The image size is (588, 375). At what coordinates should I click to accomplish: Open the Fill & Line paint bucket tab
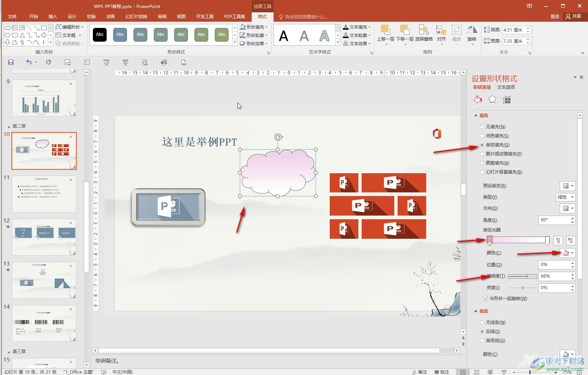[478, 100]
